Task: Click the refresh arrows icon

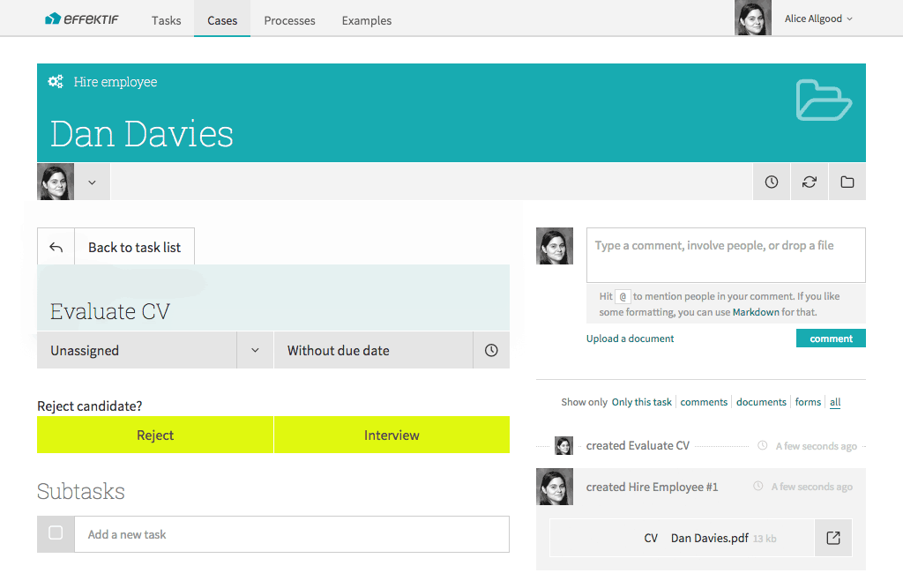Action: tap(810, 182)
